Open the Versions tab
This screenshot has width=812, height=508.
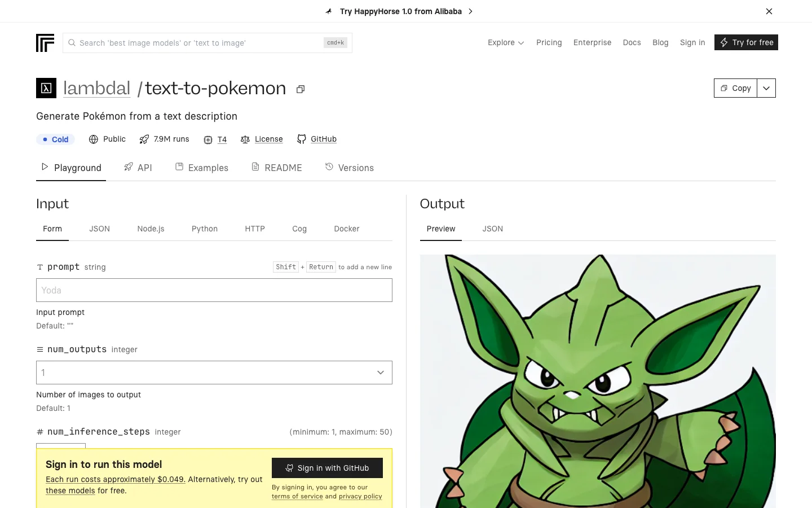point(350,168)
